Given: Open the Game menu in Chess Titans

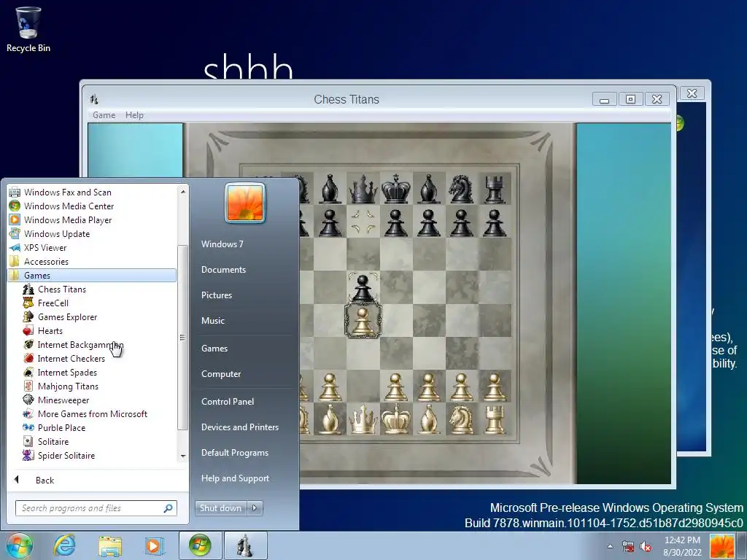Looking at the screenshot, I should pos(104,114).
